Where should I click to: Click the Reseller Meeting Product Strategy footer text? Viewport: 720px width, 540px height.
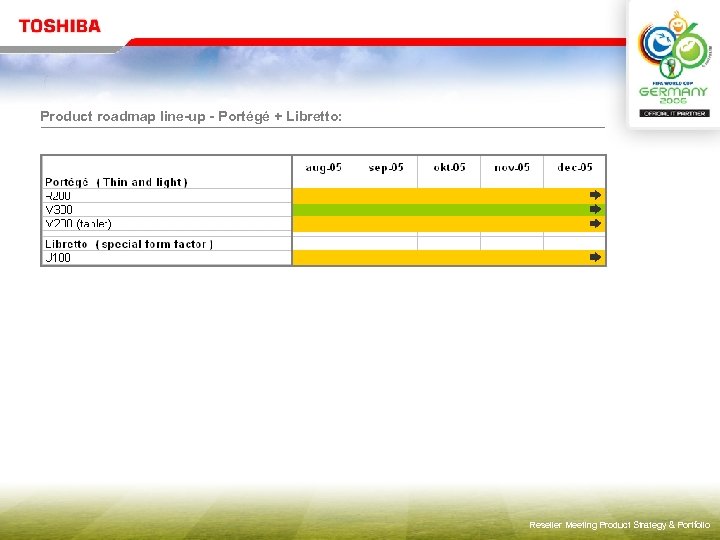[x=619, y=525]
